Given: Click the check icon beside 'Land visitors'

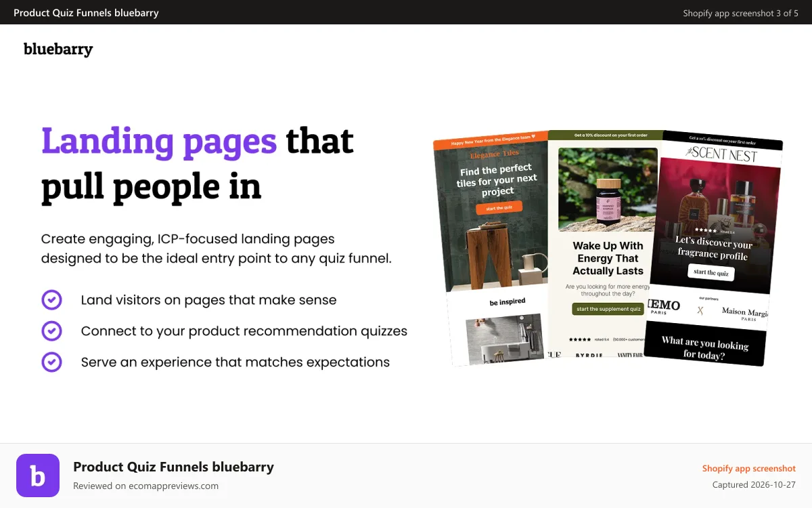Looking at the screenshot, I should (51, 300).
